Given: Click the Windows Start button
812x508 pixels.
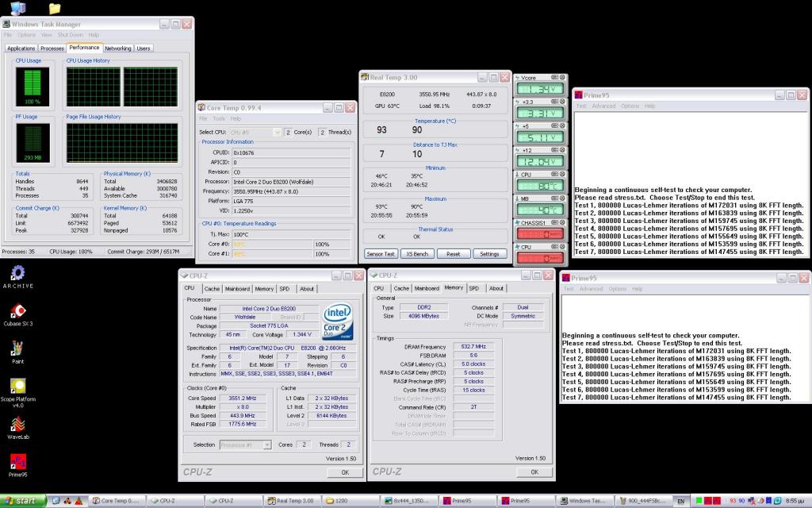Looking at the screenshot, I should pos(23,501).
